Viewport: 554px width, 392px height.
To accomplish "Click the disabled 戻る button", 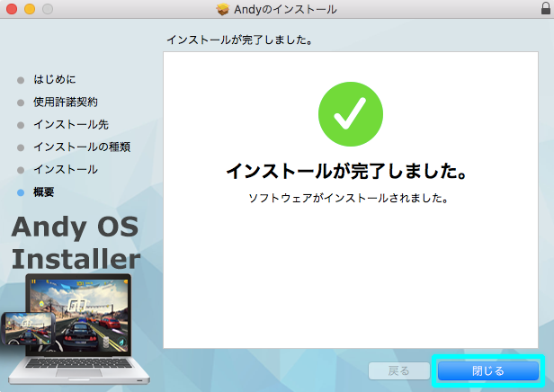I will point(399,370).
